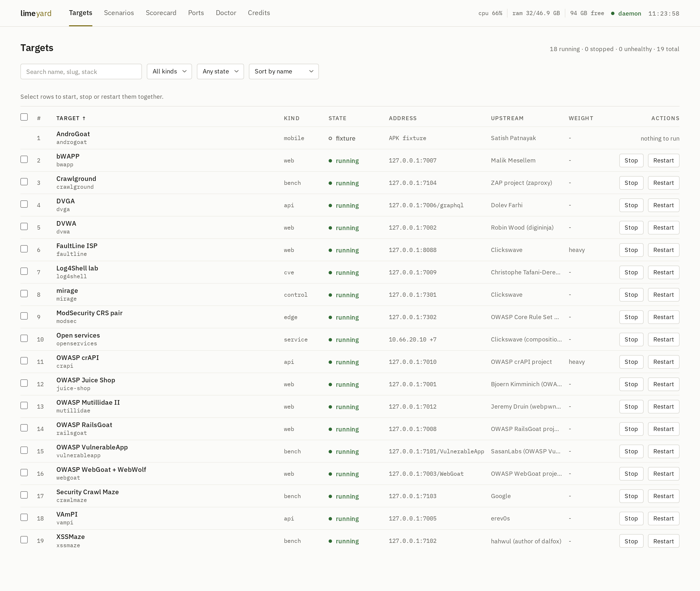Click the heavy weight in FaultLine row

(577, 250)
